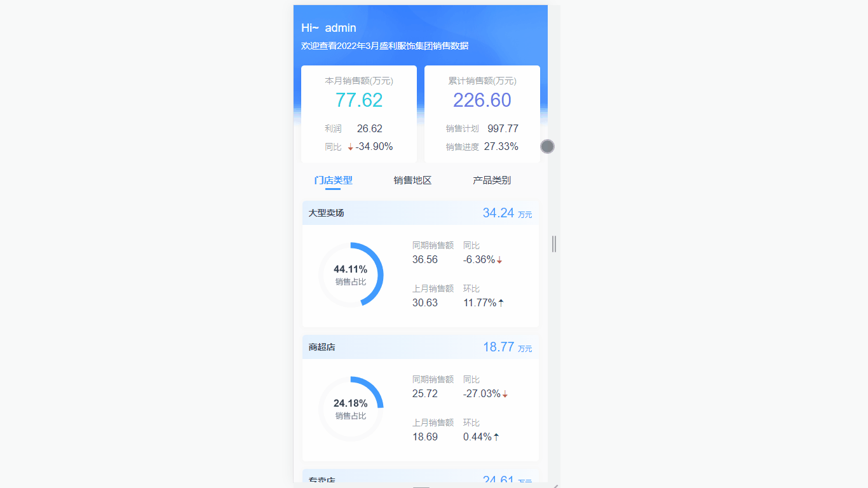The width and height of the screenshot is (868, 488).
Task: Click the up arrow beside 0.44% for 商超店
Action: 496,437
